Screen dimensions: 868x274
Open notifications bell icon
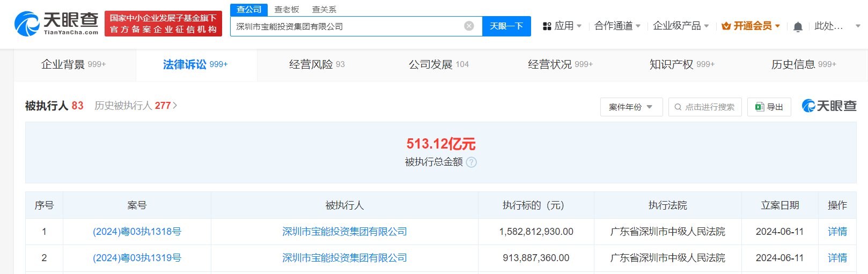tap(798, 26)
